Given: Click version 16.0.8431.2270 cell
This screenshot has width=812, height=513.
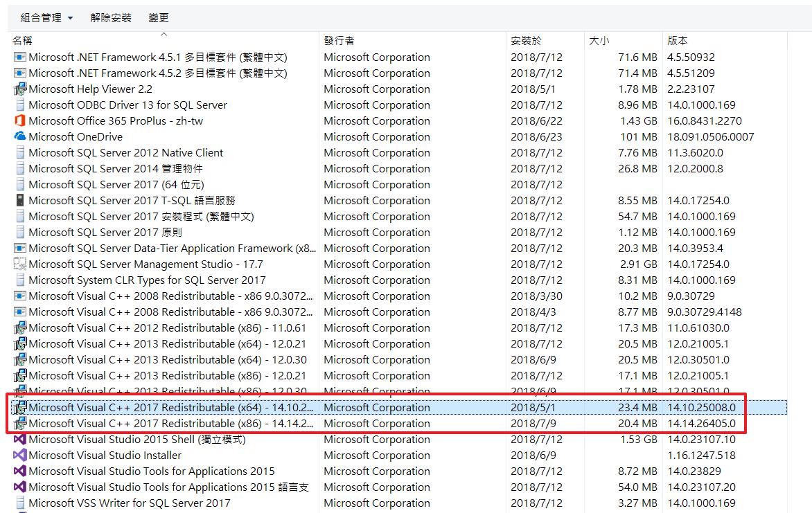Looking at the screenshot, I should (x=705, y=120).
